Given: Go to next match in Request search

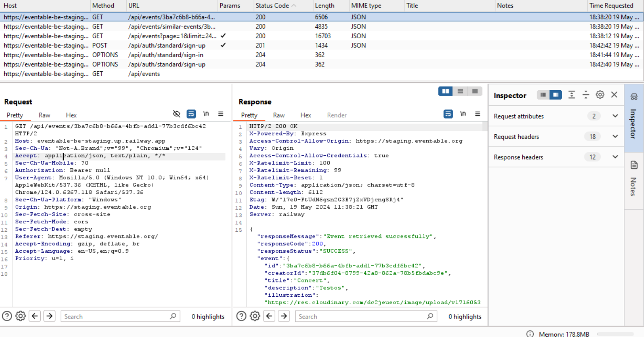Looking at the screenshot, I should click(50, 316).
